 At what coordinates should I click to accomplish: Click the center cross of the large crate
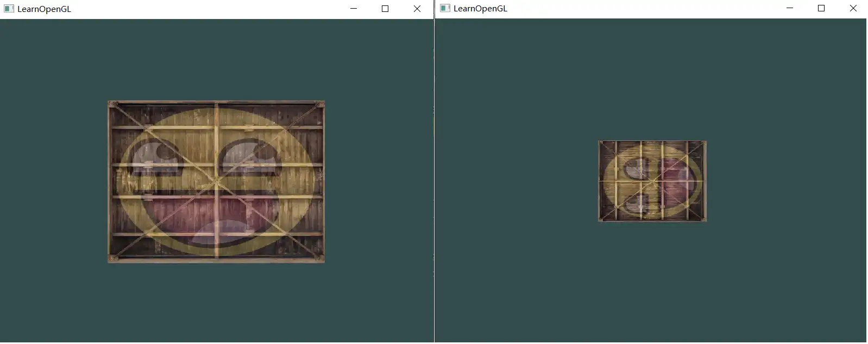pyautogui.click(x=216, y=181)
